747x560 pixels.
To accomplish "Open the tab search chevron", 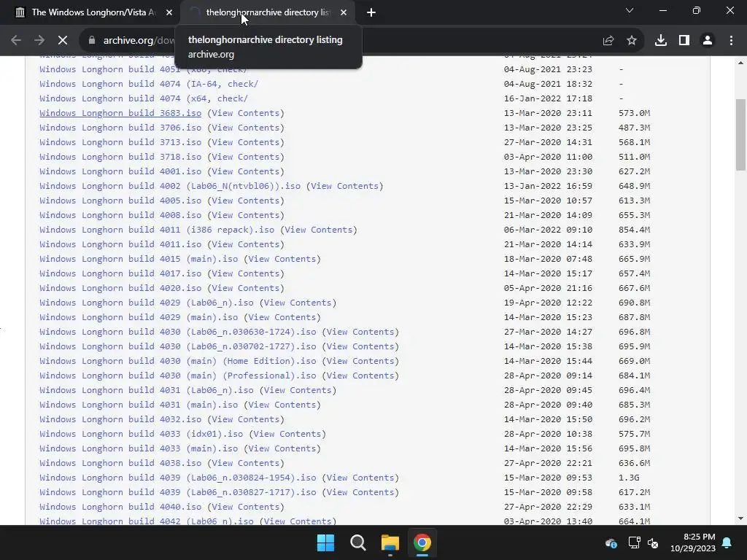I will coord(630,10).
